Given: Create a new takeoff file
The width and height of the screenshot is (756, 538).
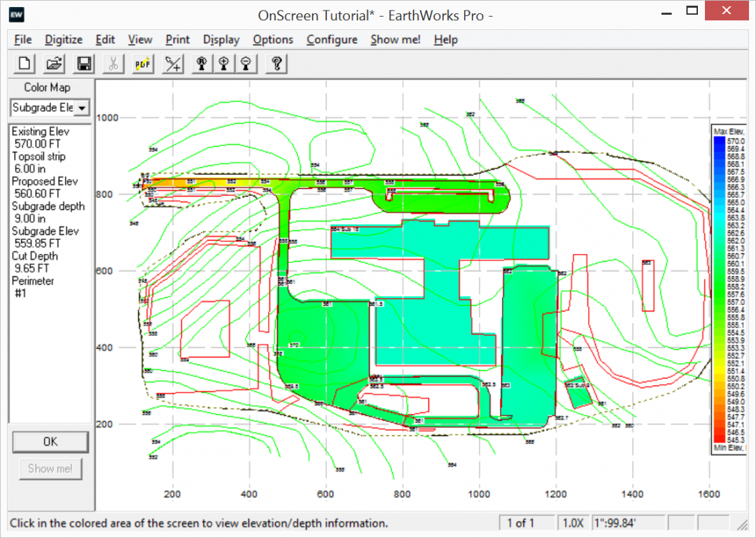Looking at the screenshot, I should click(x=23, y=64).
